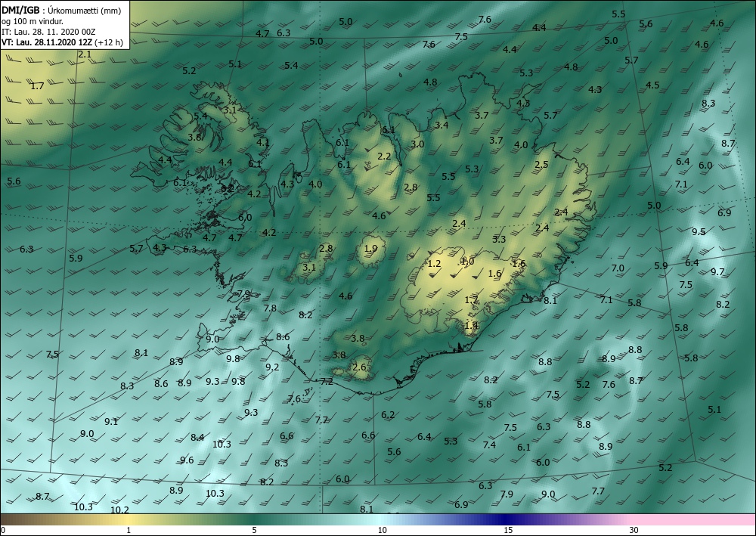Click the 2.6 value on the southern glacier

[x=359, y=367]
